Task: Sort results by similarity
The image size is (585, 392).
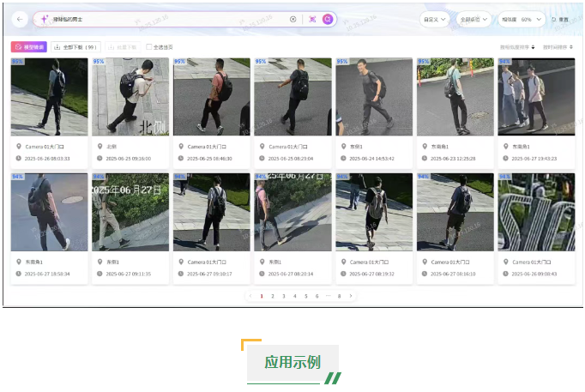Action: [517, 47]
